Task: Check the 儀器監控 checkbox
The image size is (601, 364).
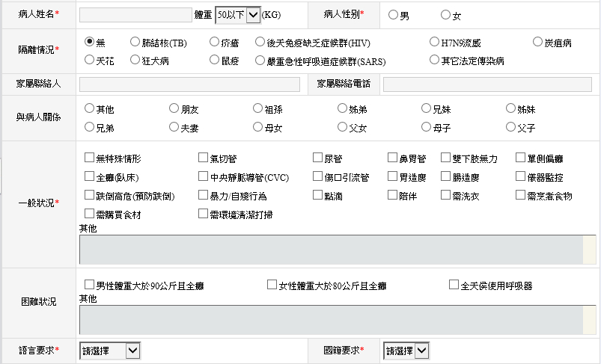Action: point(521,177)
